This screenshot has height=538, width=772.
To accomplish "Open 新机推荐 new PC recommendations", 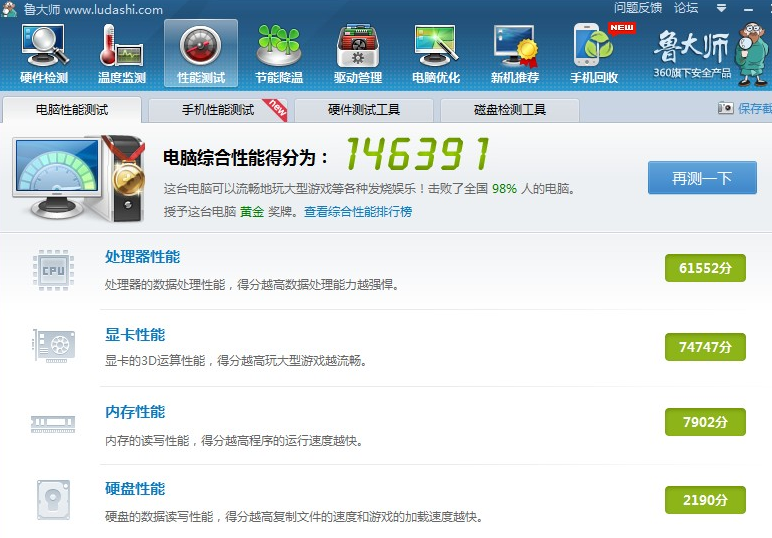I will (x=515, y=54).
